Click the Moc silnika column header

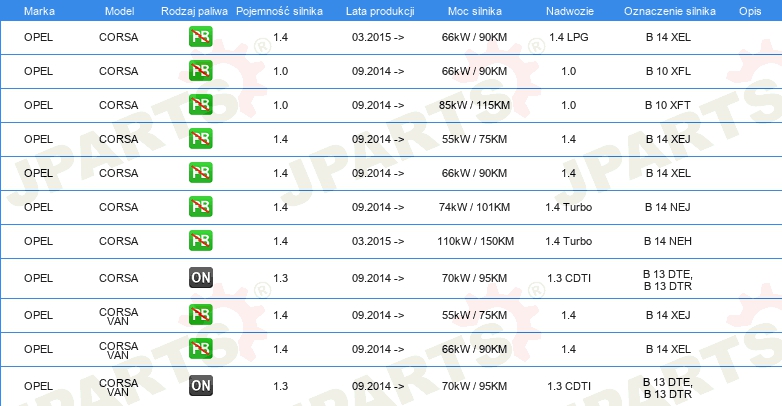coord(475,11)
